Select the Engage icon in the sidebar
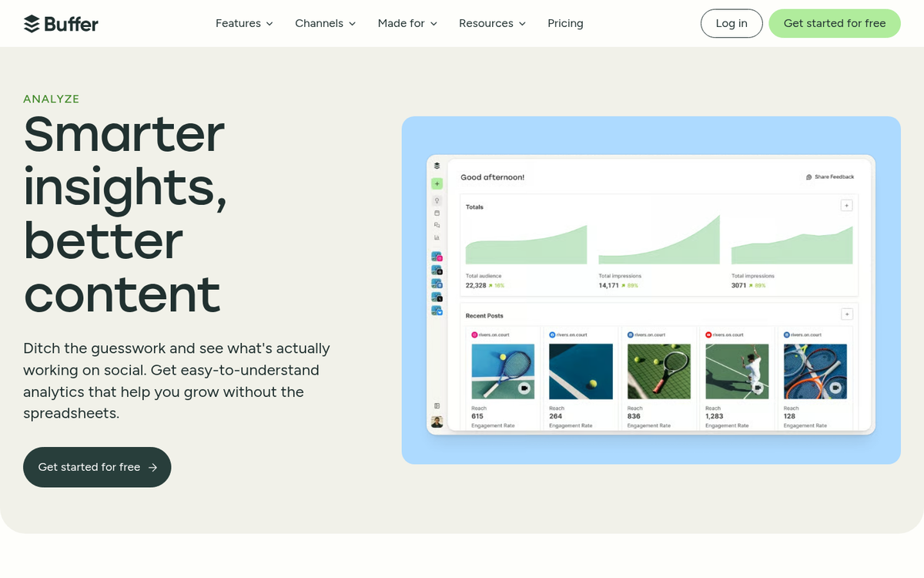 click(x=437, y=223)
